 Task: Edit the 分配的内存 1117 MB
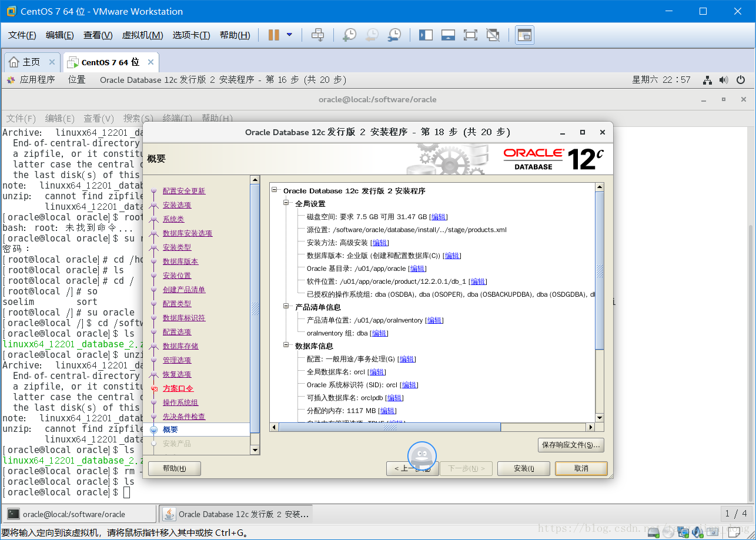click(x=387, y=411)
